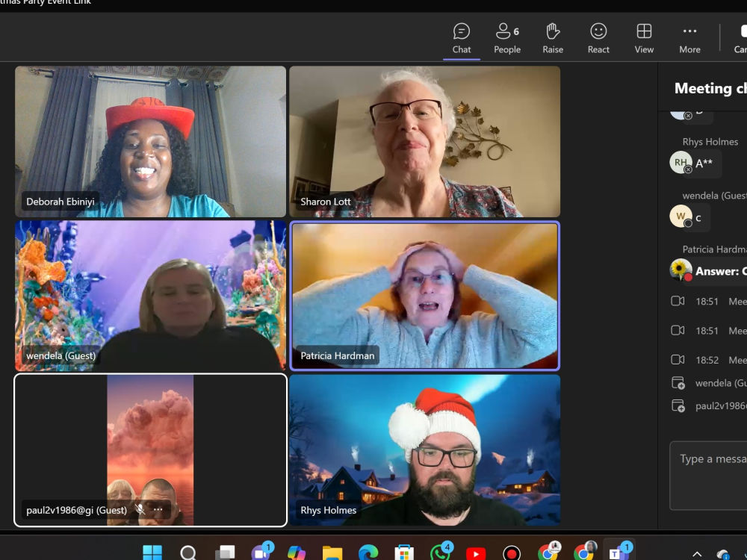Select Deborah Ebiniyi's video tile
The height and width of the screenshot is (560, 747).
(x=151, y=141)
